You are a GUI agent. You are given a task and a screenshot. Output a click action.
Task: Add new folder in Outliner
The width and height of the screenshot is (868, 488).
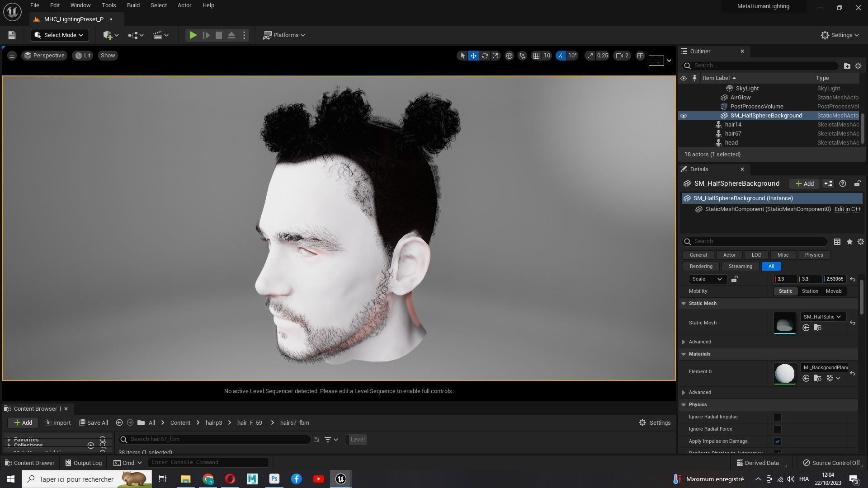tap(847, 66)
